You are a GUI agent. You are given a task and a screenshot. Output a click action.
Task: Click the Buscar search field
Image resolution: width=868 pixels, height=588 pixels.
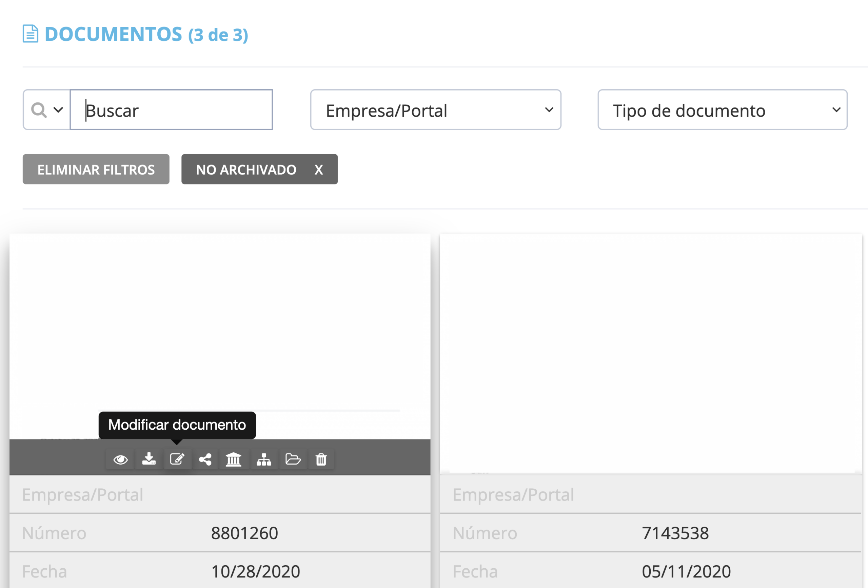[172, 110]
